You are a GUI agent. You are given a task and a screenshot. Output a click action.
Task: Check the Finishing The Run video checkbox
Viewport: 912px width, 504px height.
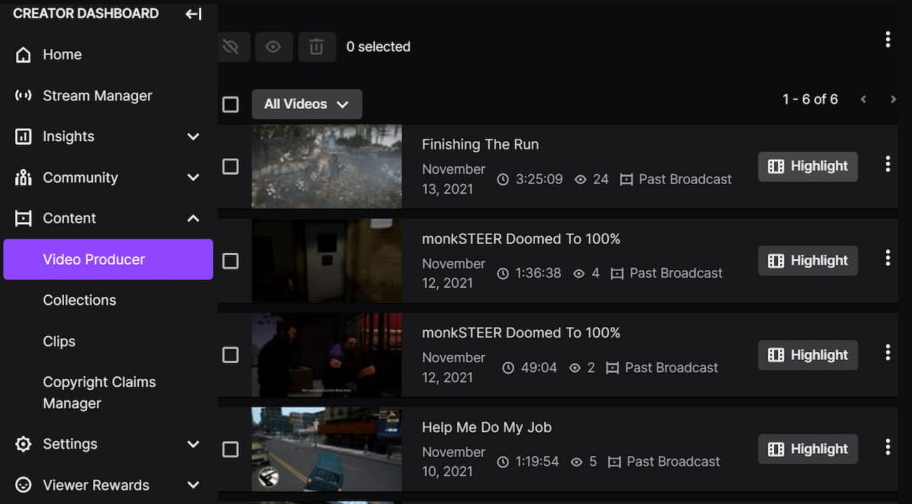(230, 167)
